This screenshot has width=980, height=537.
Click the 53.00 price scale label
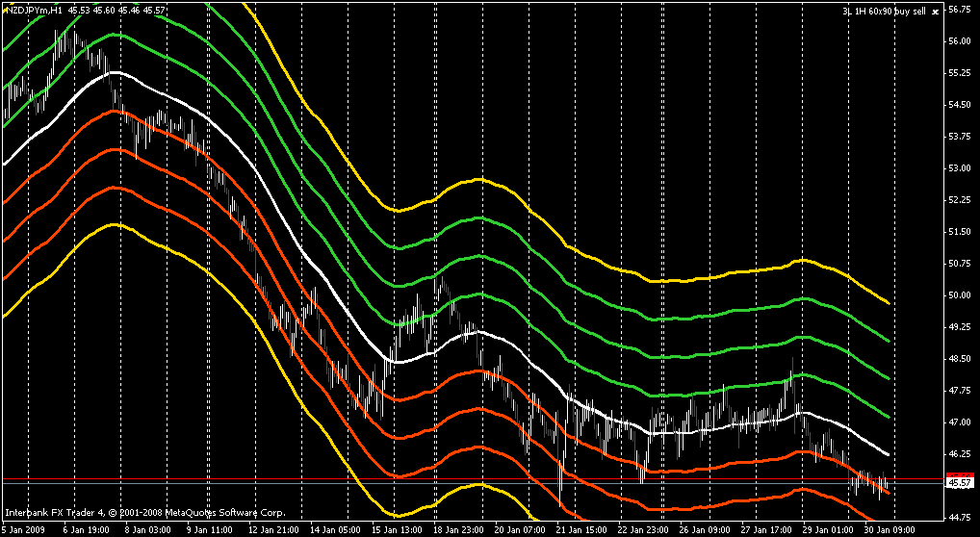point(960,168)
